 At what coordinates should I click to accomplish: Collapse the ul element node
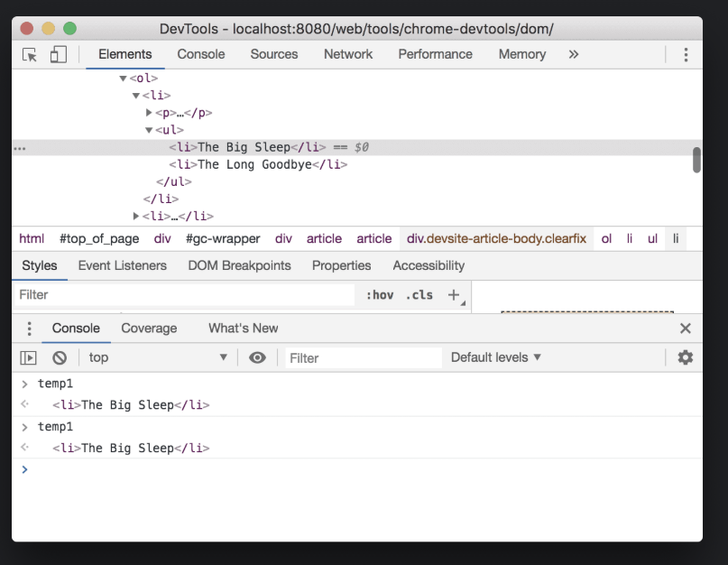click(149, 129)
